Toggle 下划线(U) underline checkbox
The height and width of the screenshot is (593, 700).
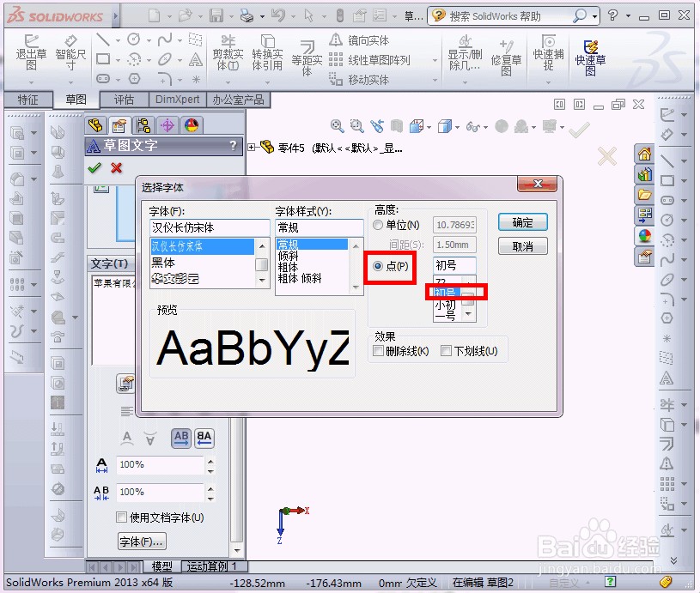[446, 351]
